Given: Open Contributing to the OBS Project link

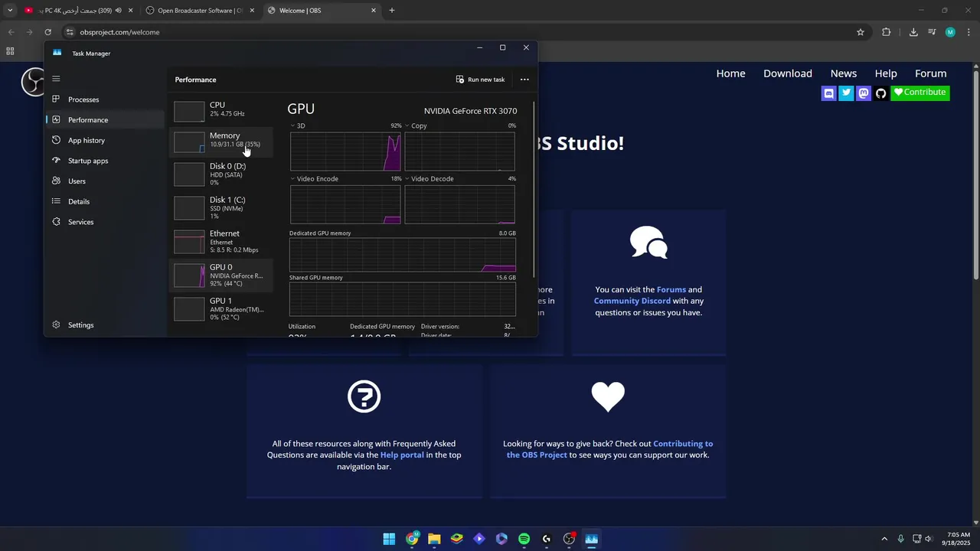Looking at the screenshot, I should pyautogui.click(x=609, y=449).
